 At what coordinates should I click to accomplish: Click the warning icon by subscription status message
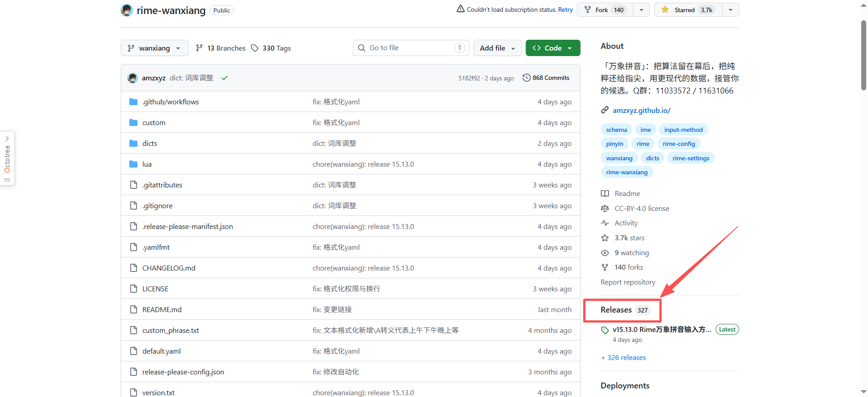[x=461, y=9]
